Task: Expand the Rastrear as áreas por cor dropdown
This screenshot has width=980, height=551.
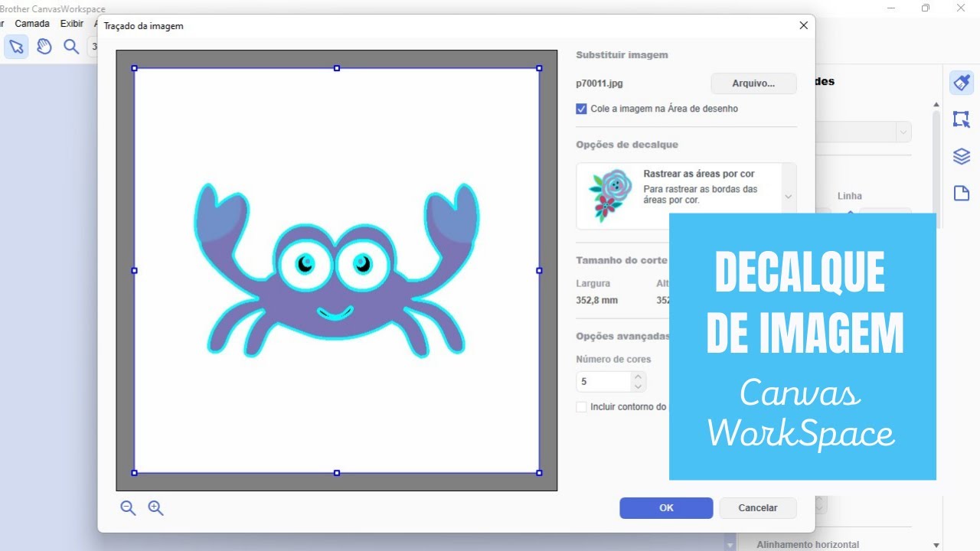Action: tap(788, 197)
